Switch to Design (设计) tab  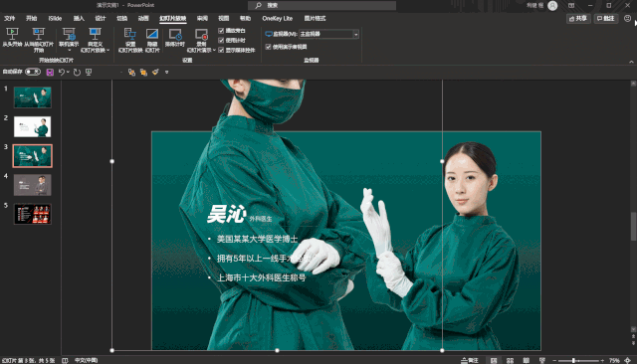pos(100,18)
